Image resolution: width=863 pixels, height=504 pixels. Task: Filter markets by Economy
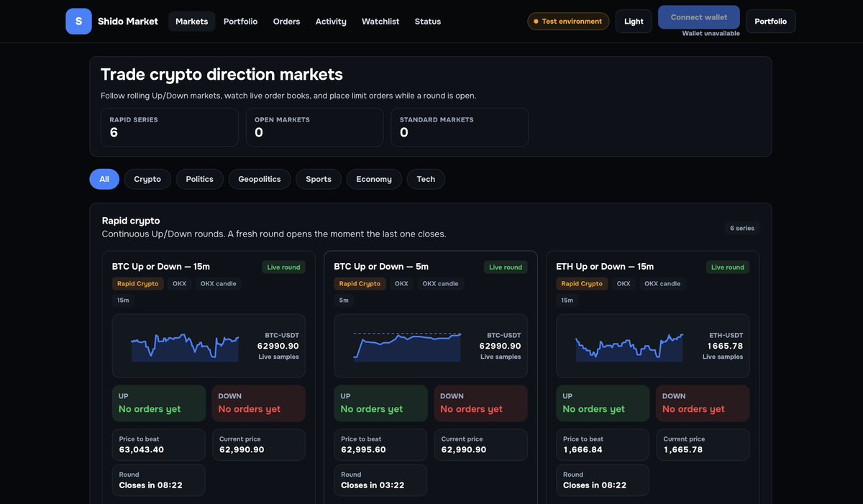[374, 179]
